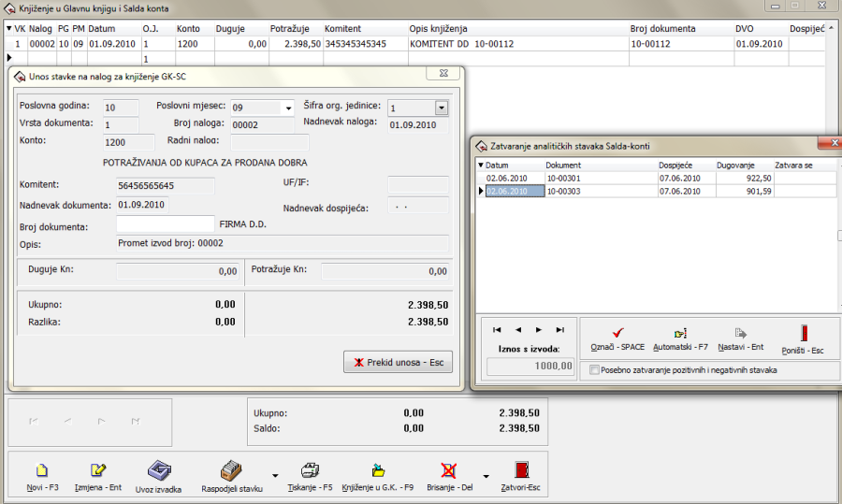Screen dimensions: 842x504
Task: Click Potražuje Kn amount field
Action: 385,271
